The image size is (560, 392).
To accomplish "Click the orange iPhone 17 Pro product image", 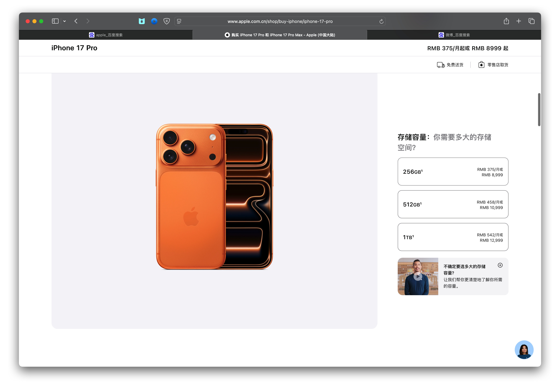I will point(214,197).
